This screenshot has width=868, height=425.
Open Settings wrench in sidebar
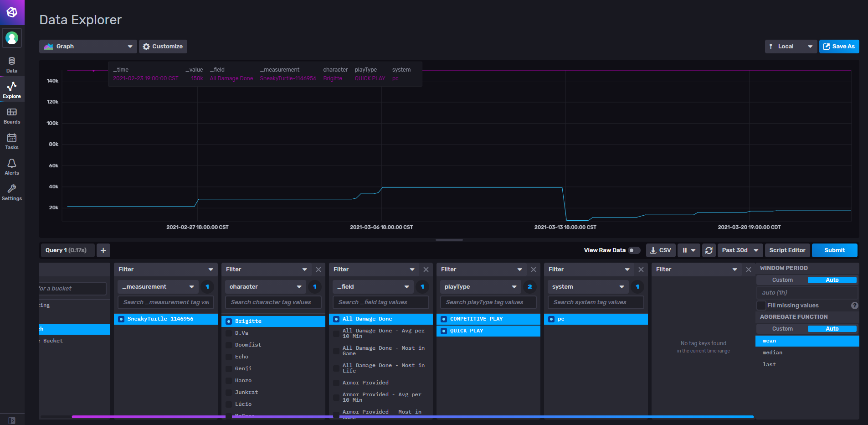(x=12, y=192)
